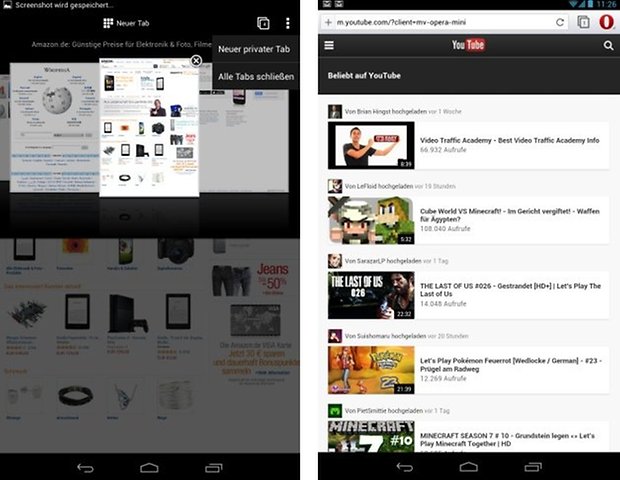Click LeFloid uploader avatar

[x=335, y=186]
